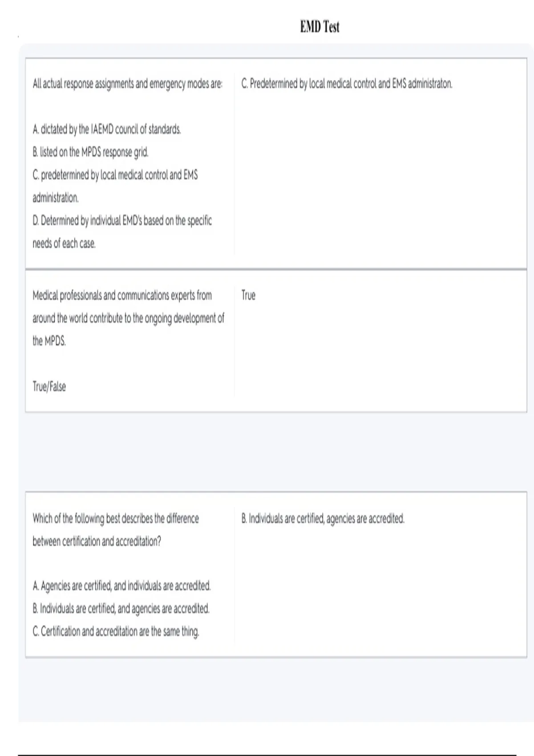This screenshot has width=534, height=756.
Task: Click the line "between certification and accreditation?"
Action: pyautogui.click(x=97, y=541)
